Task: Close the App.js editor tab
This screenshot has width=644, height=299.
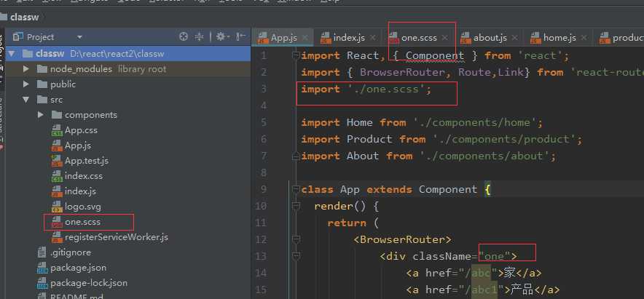Action: click(305, 37)
